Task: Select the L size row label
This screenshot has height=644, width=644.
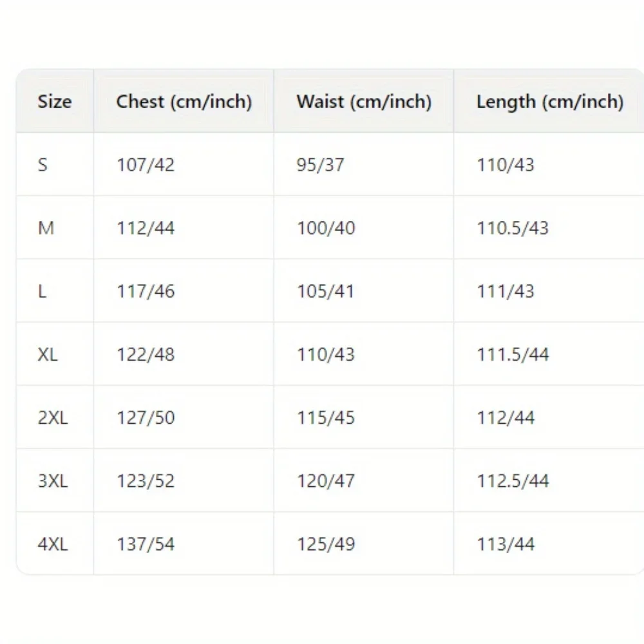Action: click(x=42, y=291)
